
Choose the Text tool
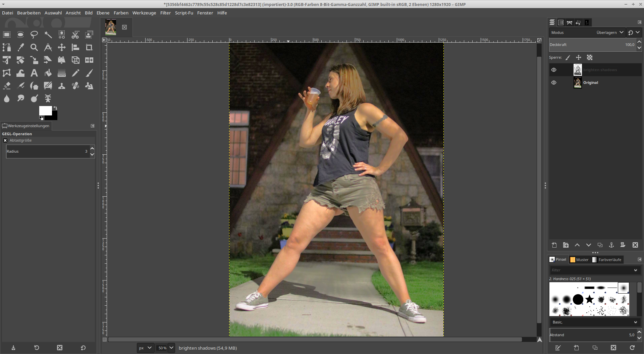click(x=34, y=73)
